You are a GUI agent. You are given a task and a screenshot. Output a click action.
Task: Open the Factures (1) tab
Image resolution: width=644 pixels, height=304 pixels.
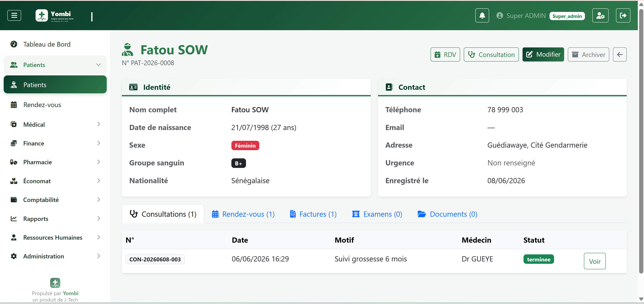click(313, 214)
